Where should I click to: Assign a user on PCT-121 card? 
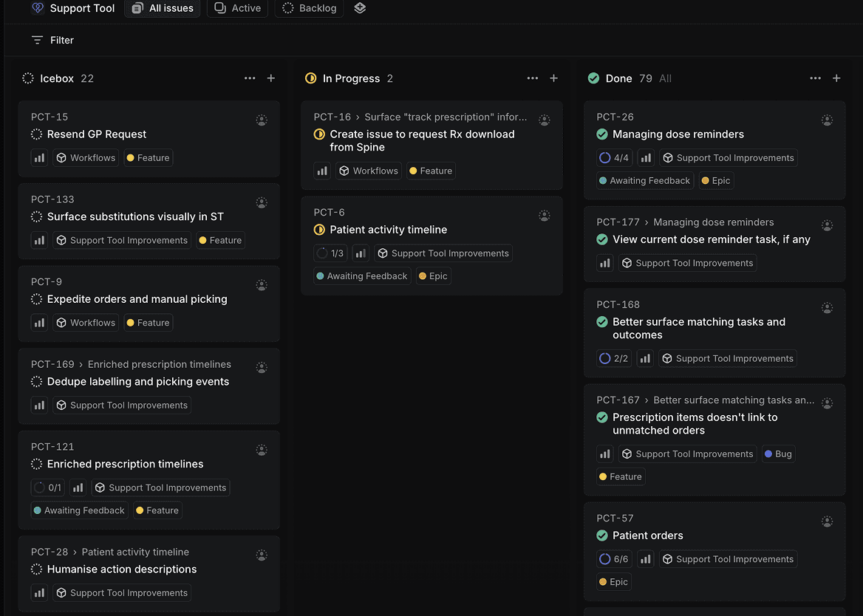262,450
